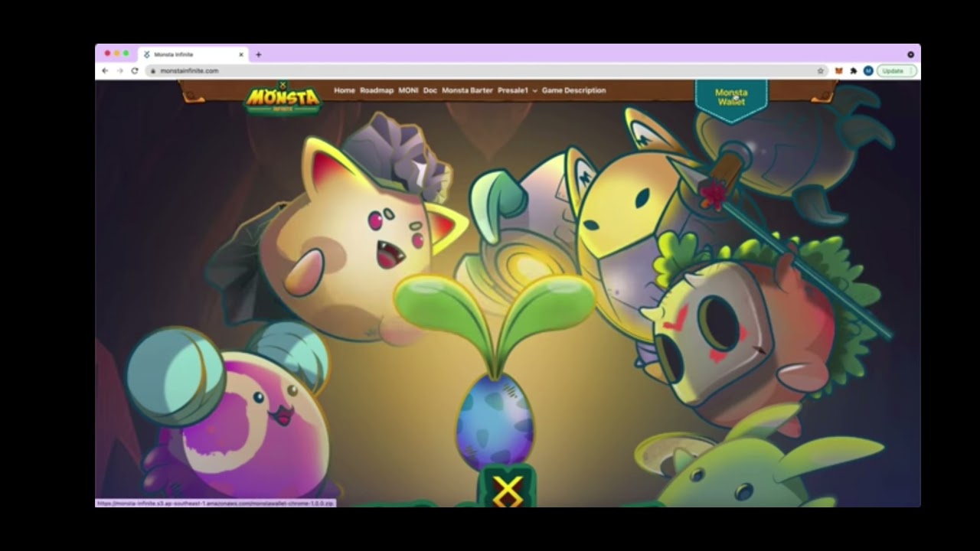
Task: Click the padlock site security icon
Action: (x=153, y=70)
